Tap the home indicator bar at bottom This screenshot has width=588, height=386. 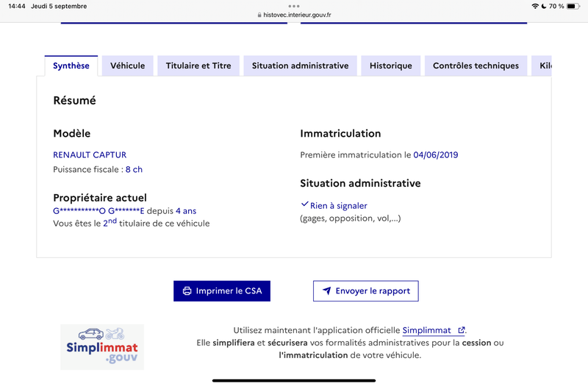(x=294, y=381)
